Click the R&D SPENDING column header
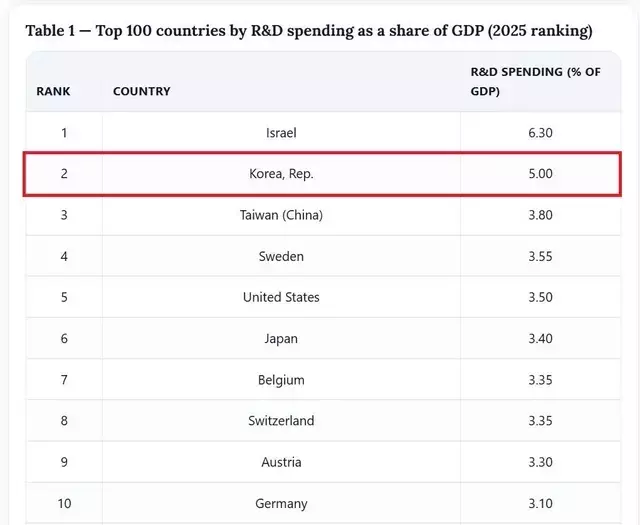Viewport: 640px width, 525px height. point(536,81)
